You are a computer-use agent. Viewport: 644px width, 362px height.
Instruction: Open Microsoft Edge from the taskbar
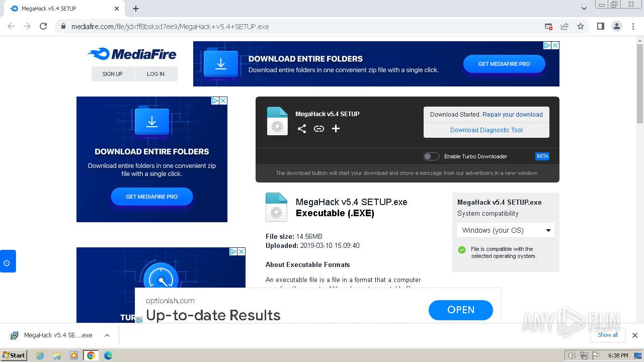(108, 355)
